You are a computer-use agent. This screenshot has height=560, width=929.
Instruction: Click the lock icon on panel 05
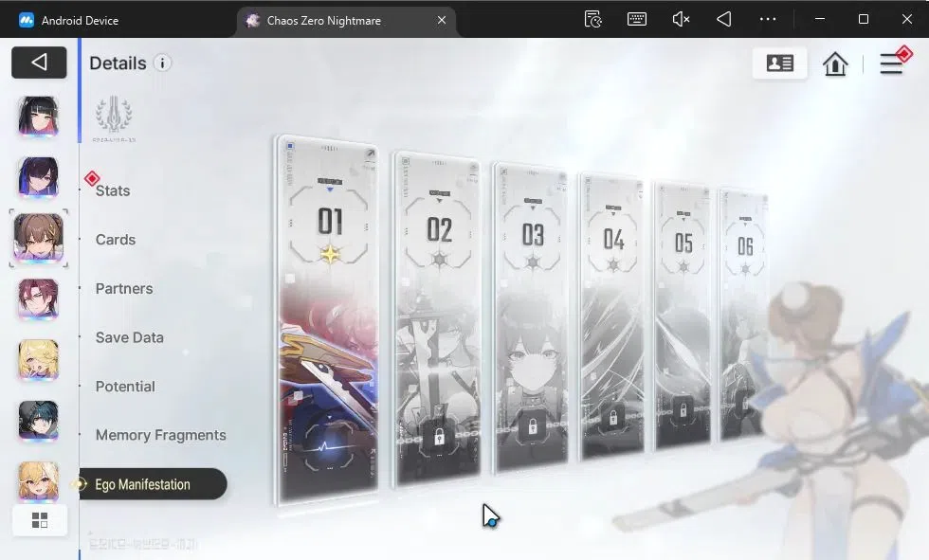(683, 409)
